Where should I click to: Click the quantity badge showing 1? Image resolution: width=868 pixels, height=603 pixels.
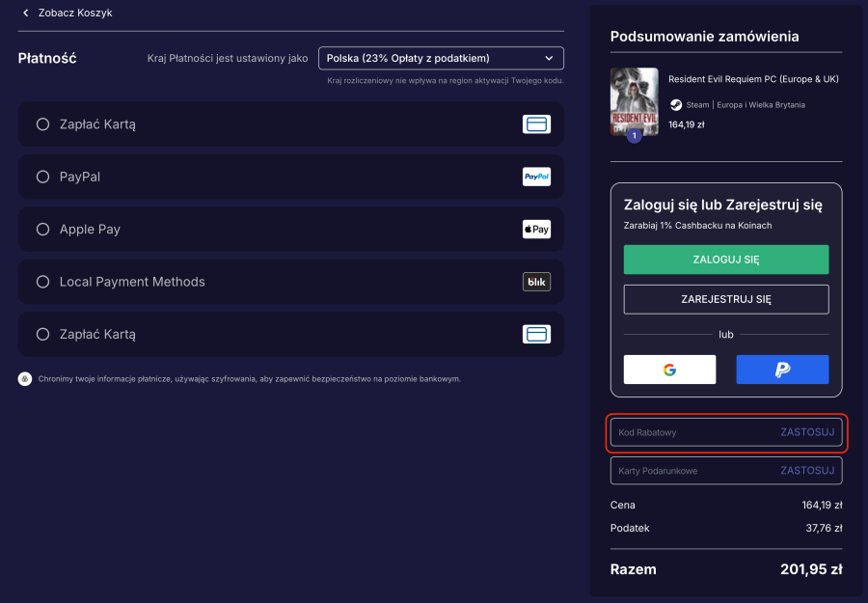635,136
